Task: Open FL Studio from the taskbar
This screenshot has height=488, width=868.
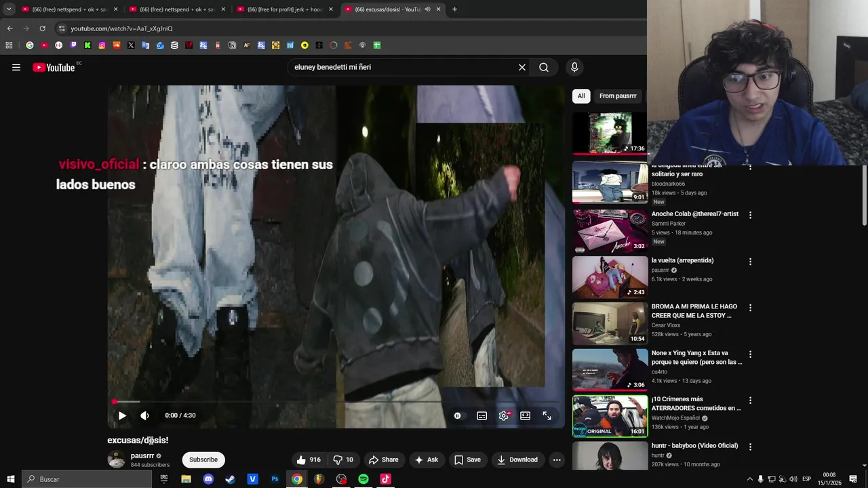Action: point(319,479)
